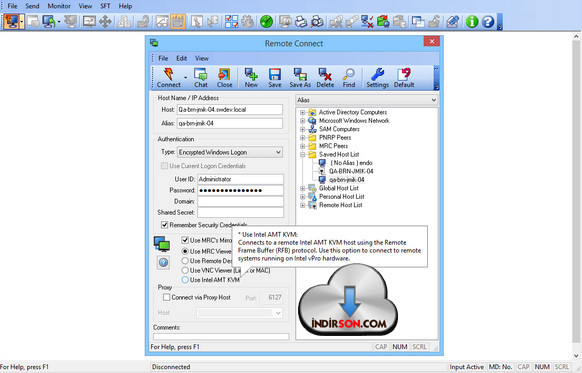Toggle Use Current Logon Credentials checkbox
The image size is (582, 373).
(x=164, y=166)
